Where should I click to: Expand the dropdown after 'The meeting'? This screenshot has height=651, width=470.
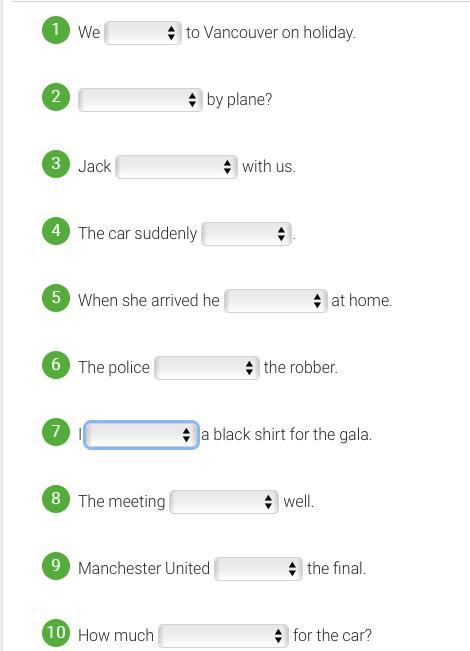pyautogui.click(x=224, y=502)
